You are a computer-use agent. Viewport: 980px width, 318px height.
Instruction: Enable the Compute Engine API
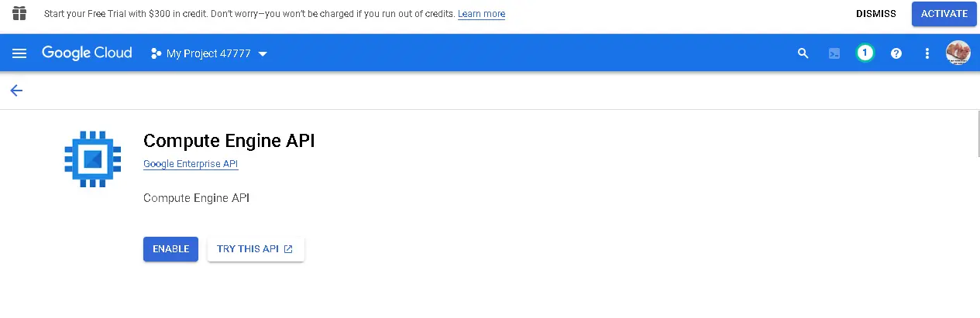point(170,249)
